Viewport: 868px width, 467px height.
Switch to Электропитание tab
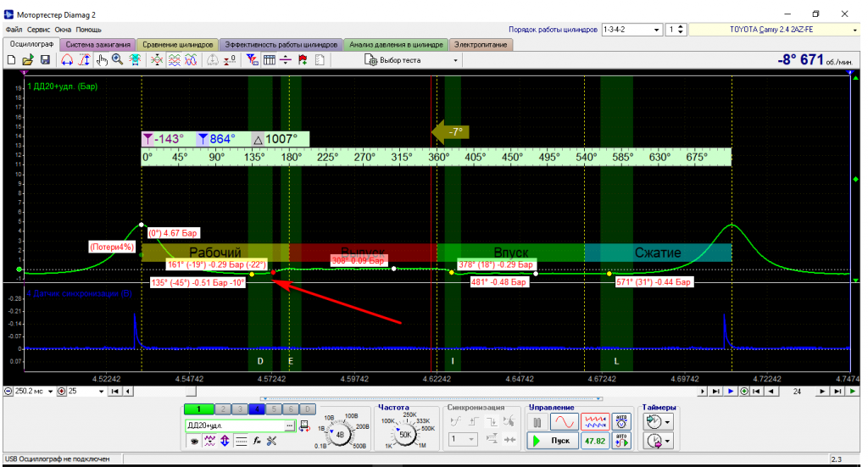[x=481, y=45]
